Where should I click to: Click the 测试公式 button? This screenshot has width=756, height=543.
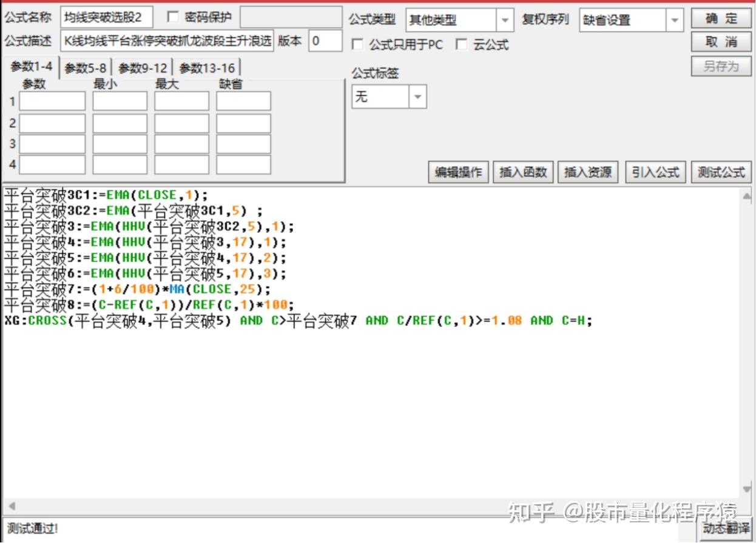click(x=721, y=172)
